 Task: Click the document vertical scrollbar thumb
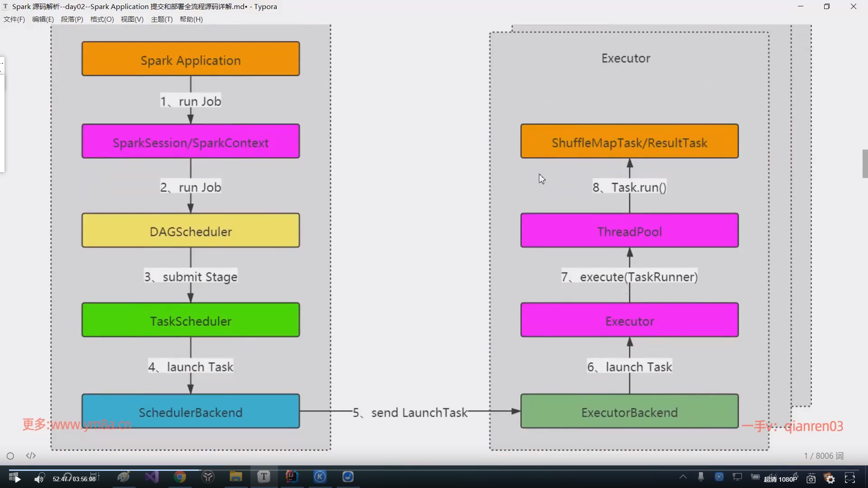point(865,164)
